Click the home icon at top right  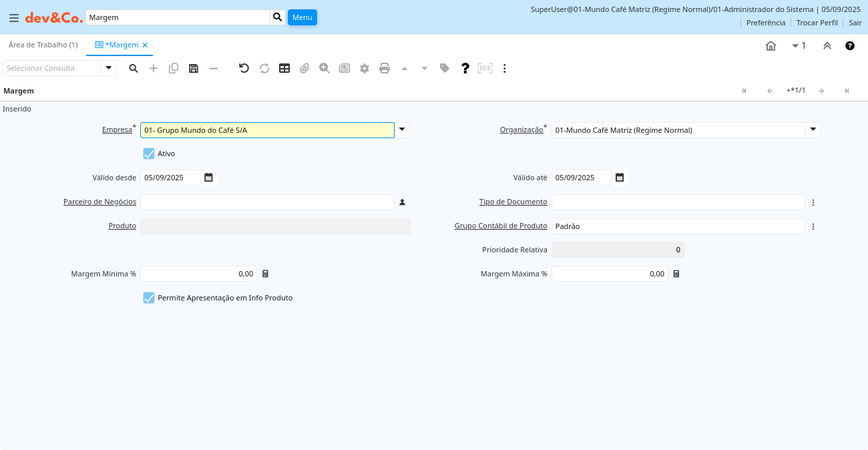[771, 45]
